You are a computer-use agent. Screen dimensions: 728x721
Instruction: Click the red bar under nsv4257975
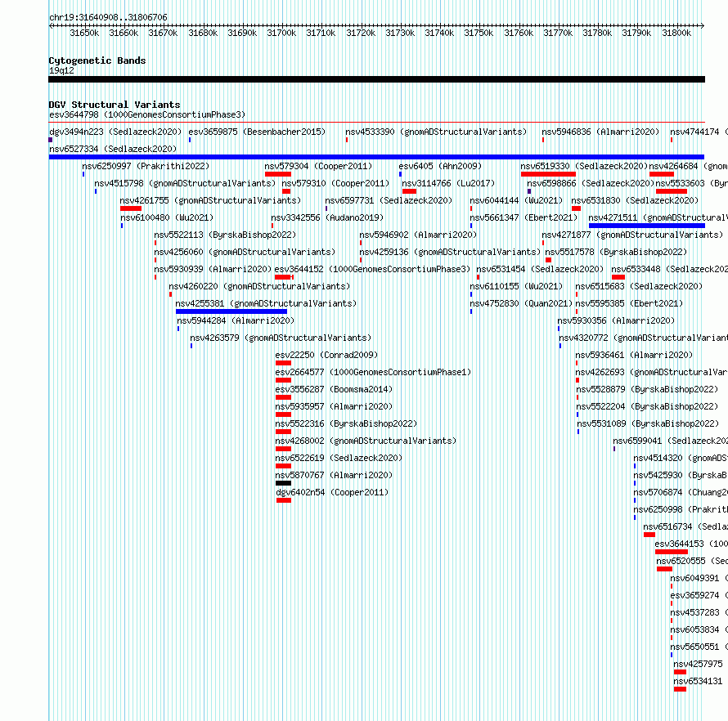681,672
